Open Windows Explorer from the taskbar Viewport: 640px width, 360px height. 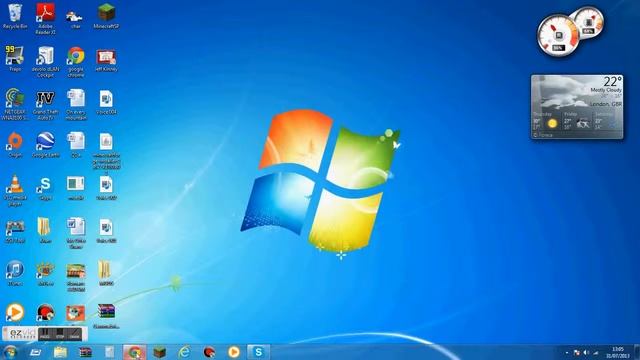(60, 352)
